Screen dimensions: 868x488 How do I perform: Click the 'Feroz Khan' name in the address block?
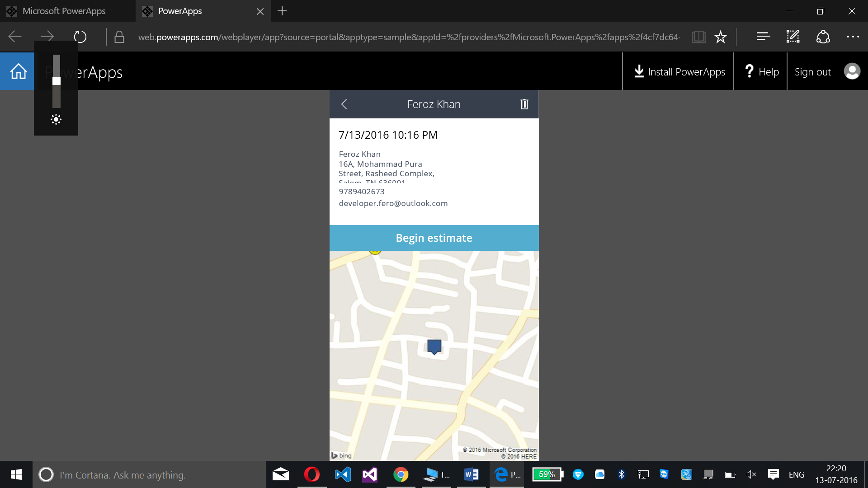pos(360,154)
